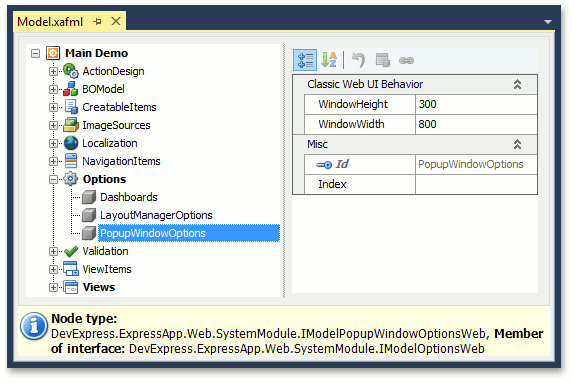
Task: Open the document tabs dropdown arrow
Action: tap(548, 22)
